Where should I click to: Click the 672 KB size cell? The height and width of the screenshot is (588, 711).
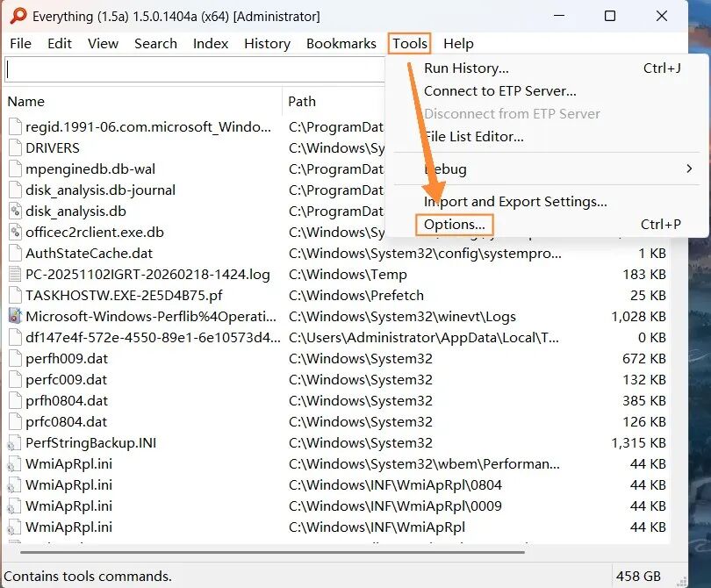(x=644, y=359)
